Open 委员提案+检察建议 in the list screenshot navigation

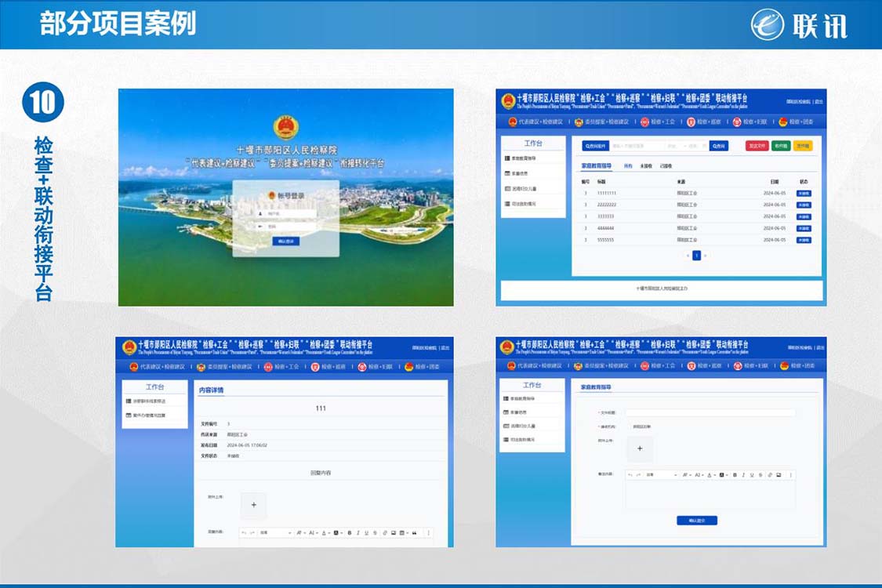(x=602, y=122)
